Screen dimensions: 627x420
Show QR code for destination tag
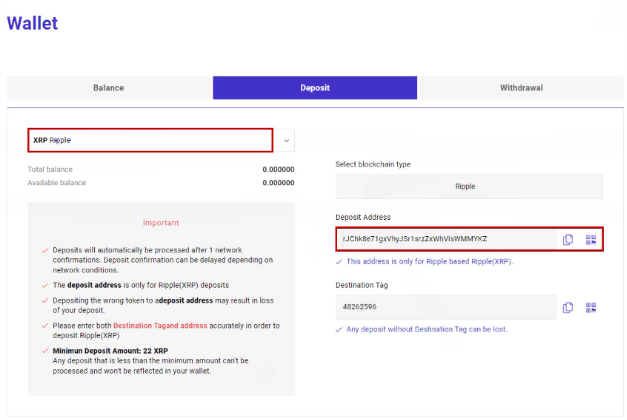pyautogui.click(x=591, y=307)
